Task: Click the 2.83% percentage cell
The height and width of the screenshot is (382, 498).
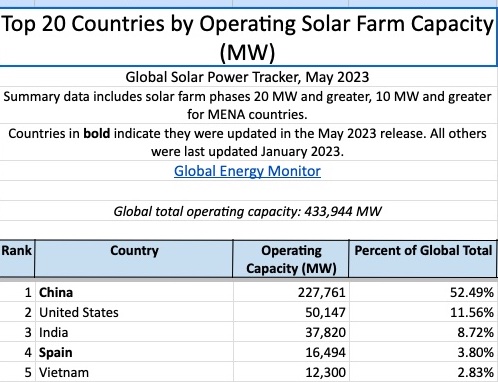Action: pos(423,372)
